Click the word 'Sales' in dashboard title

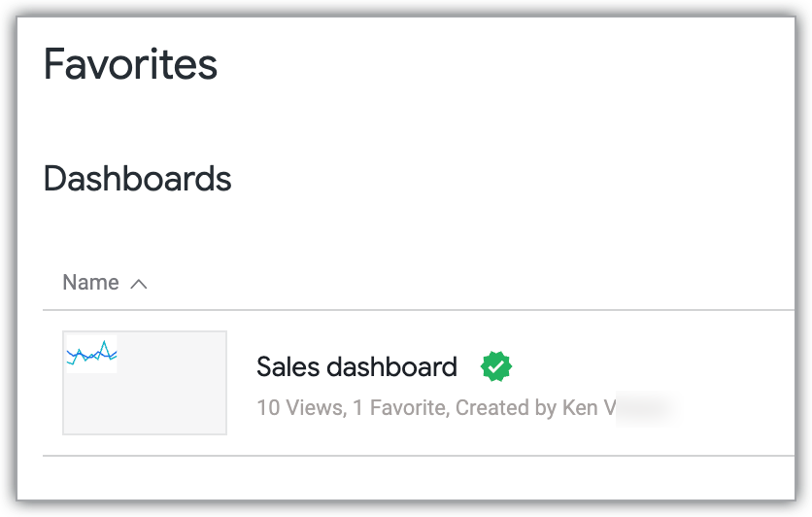[288, 367]
